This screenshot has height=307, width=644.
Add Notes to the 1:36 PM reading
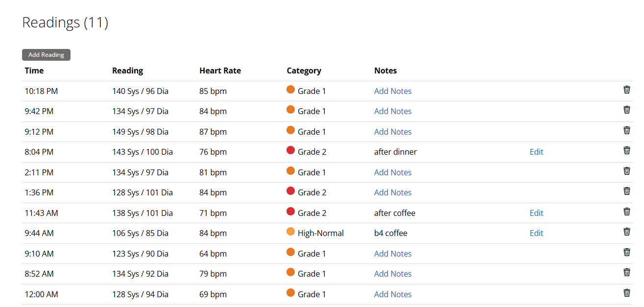(x=393, y=192)
